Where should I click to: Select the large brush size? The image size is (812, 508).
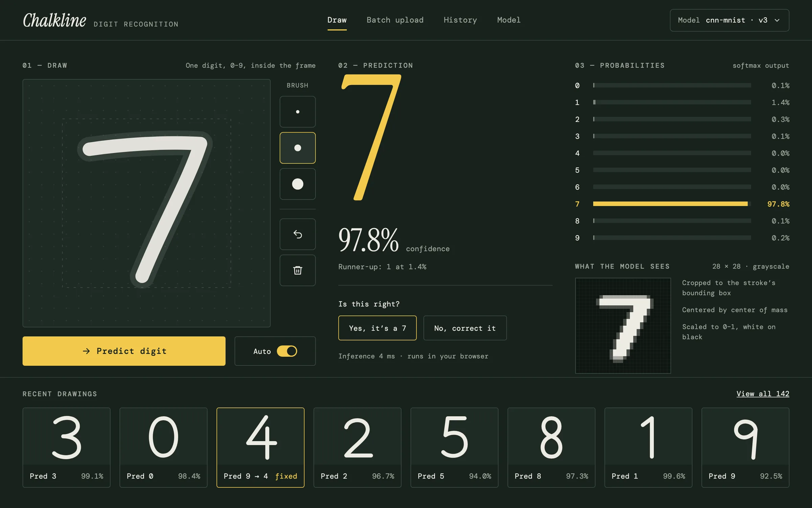tap(297, 184)
